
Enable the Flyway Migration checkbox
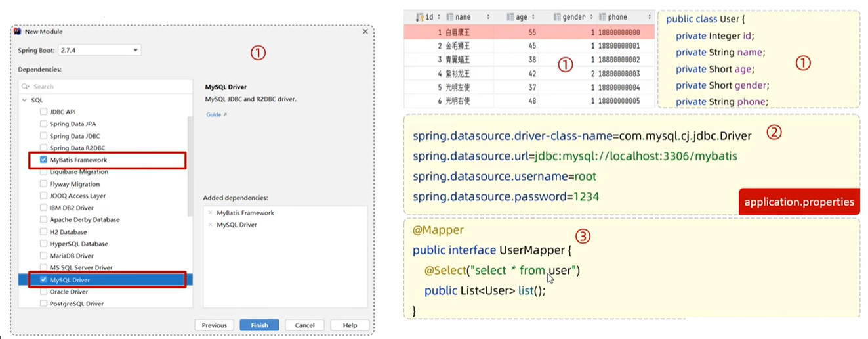click(43, 184)
